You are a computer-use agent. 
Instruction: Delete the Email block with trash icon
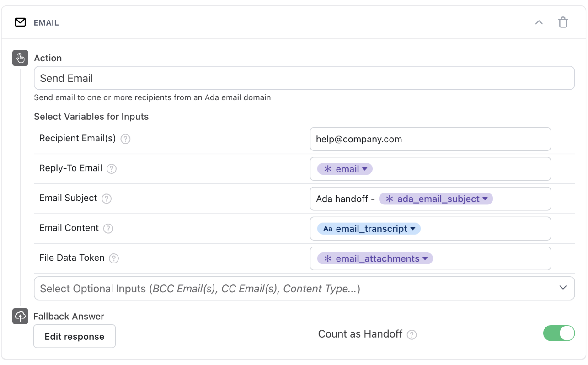pyautogui.click(x=563, y=22)
